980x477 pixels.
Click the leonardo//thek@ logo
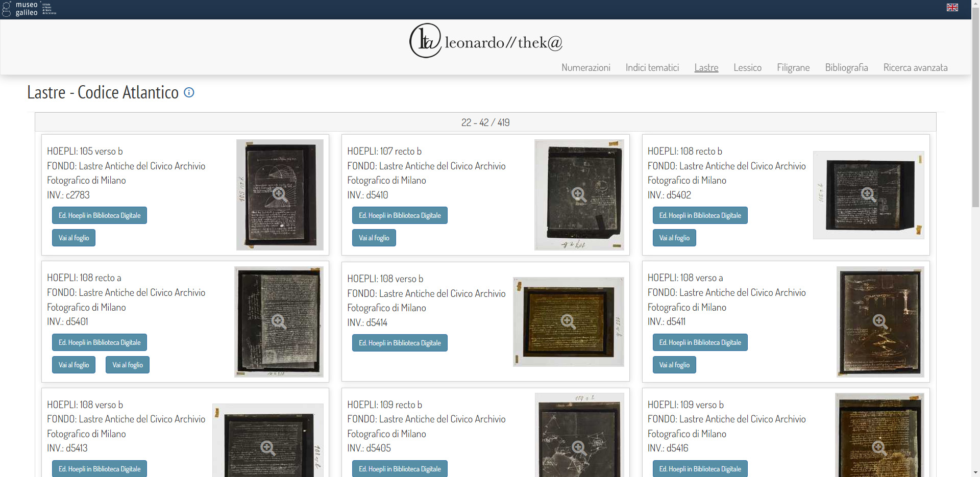[486, 41]
